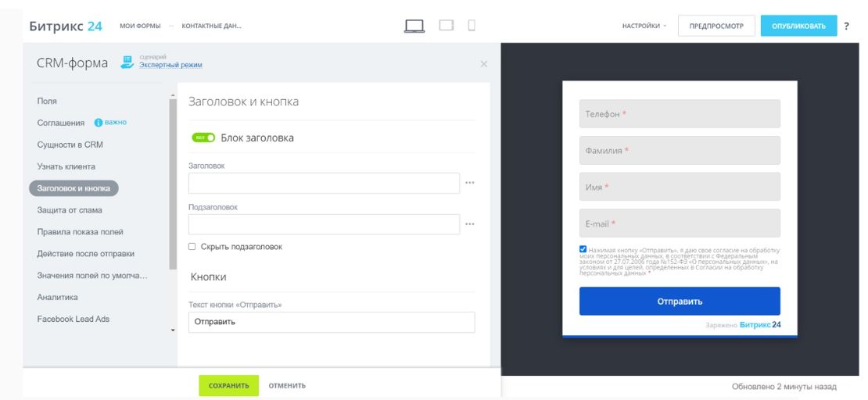
Task: Focus the Подзаголовок input field
Action: pos(324,225)
